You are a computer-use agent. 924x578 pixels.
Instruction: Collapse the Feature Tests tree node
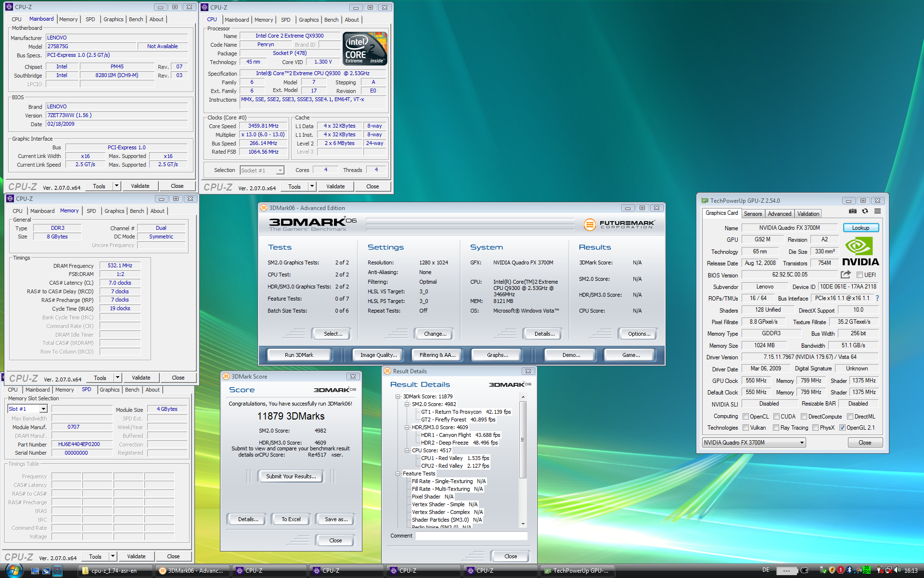click(398, 474)
